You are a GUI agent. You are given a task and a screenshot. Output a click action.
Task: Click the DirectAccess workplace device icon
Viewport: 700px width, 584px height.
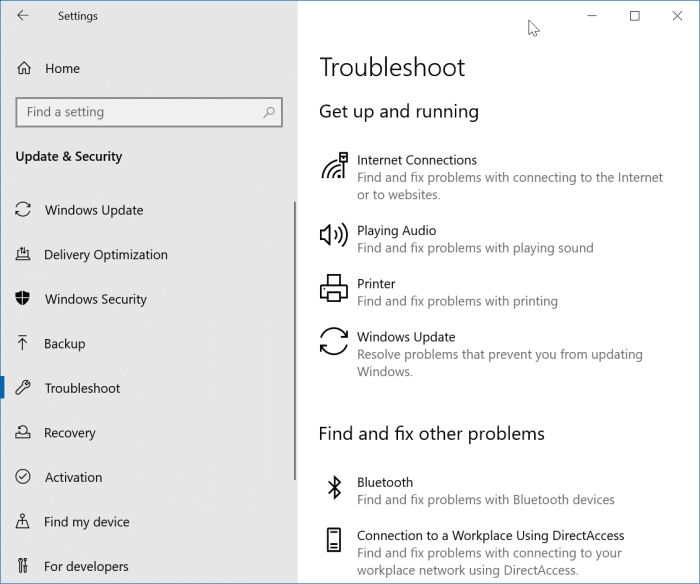point(333,540)
